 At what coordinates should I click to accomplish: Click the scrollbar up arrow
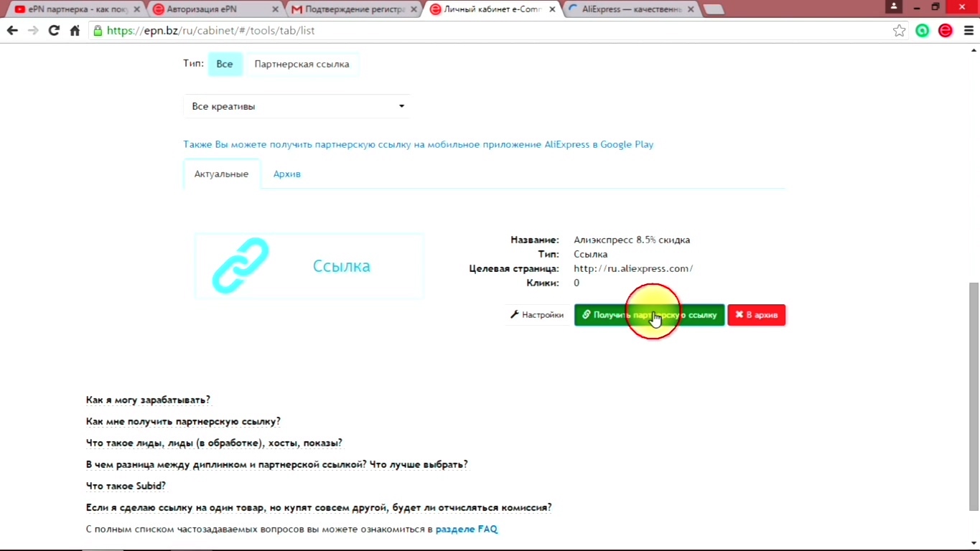[974, 50]
